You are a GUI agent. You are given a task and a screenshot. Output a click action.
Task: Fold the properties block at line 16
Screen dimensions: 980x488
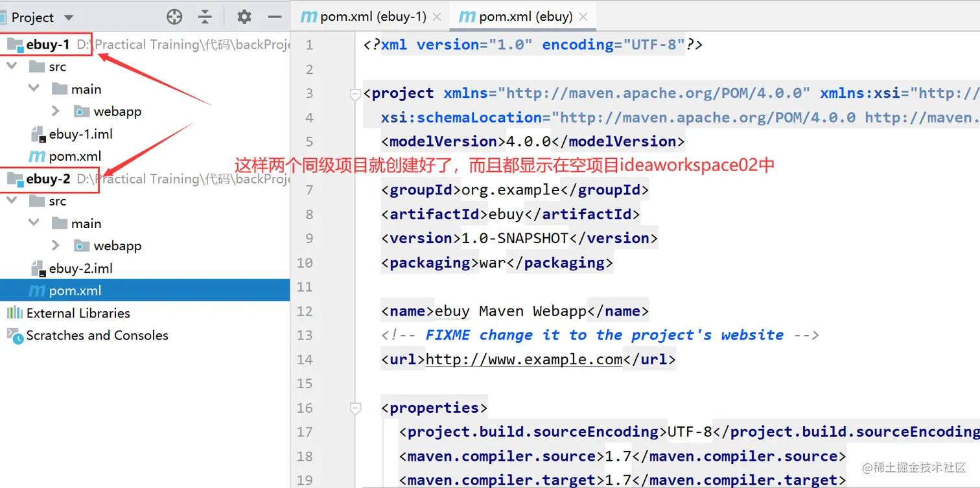[x=355, y=408]
